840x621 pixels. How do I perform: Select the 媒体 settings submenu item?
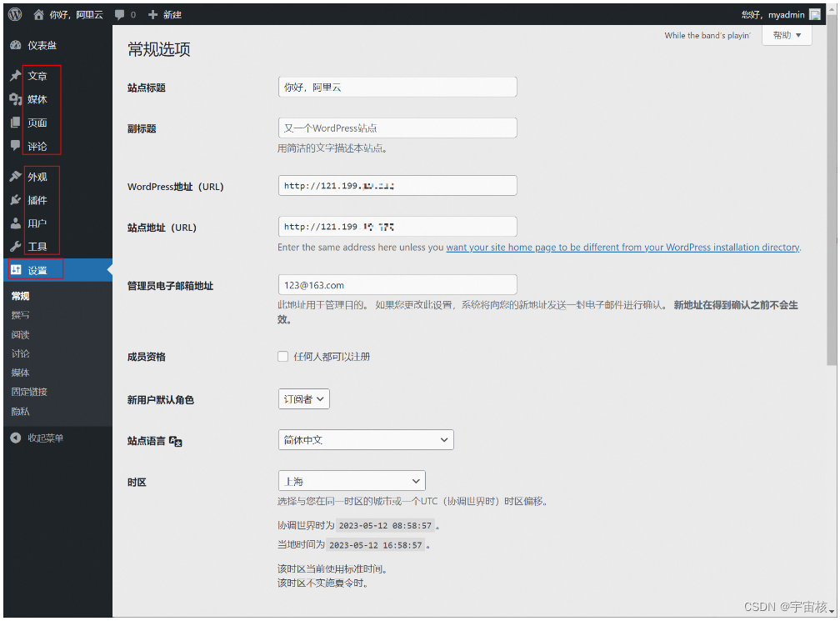[x=20, y=373]
